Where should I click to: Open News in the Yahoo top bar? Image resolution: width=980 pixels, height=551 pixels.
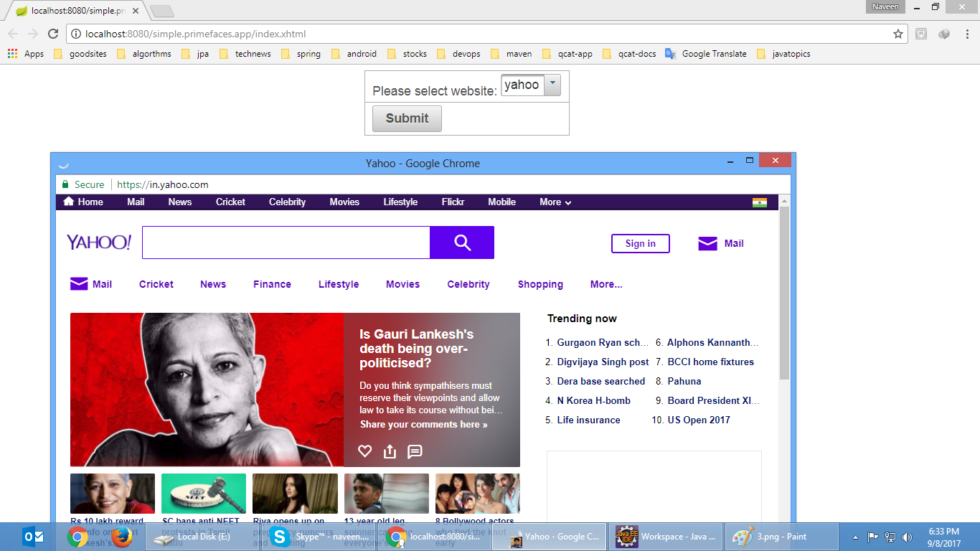click(x=180, y=202)
